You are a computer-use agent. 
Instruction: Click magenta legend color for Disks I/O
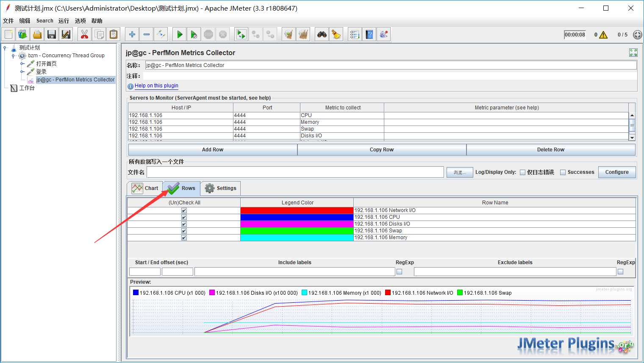click(x=297, y=224)
